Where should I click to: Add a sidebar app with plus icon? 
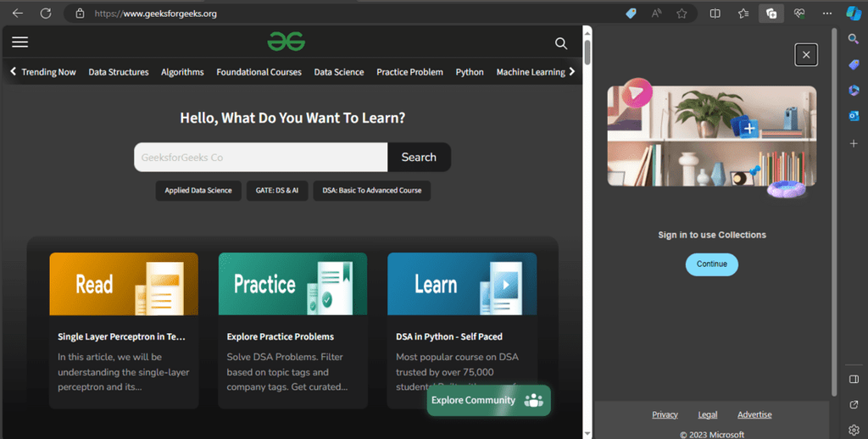click(854, 143)
